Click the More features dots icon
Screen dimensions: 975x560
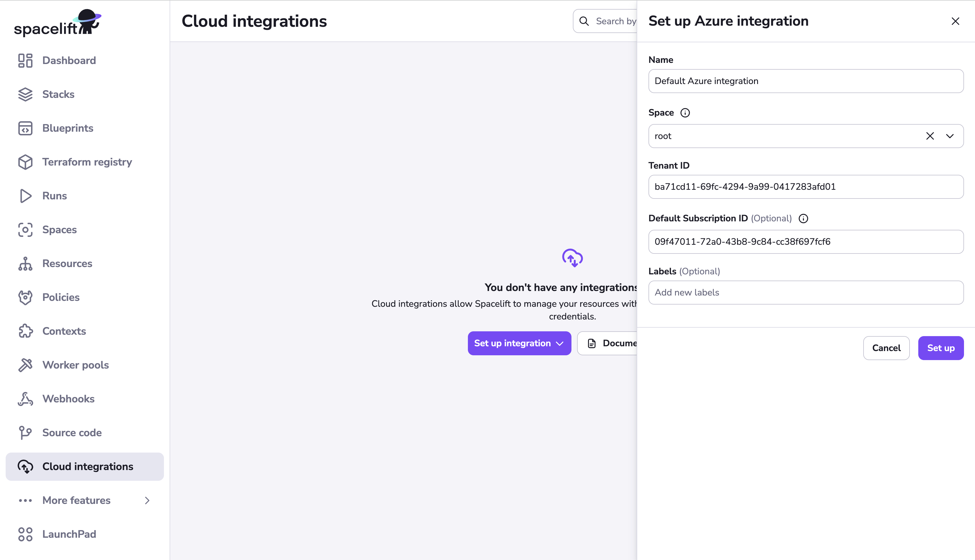tap(25, 501)
